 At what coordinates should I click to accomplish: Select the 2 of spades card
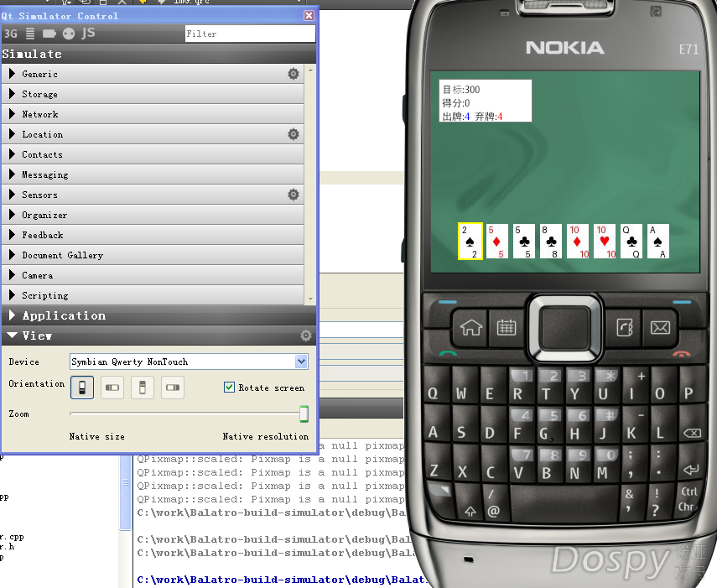[x=470, y=241]
